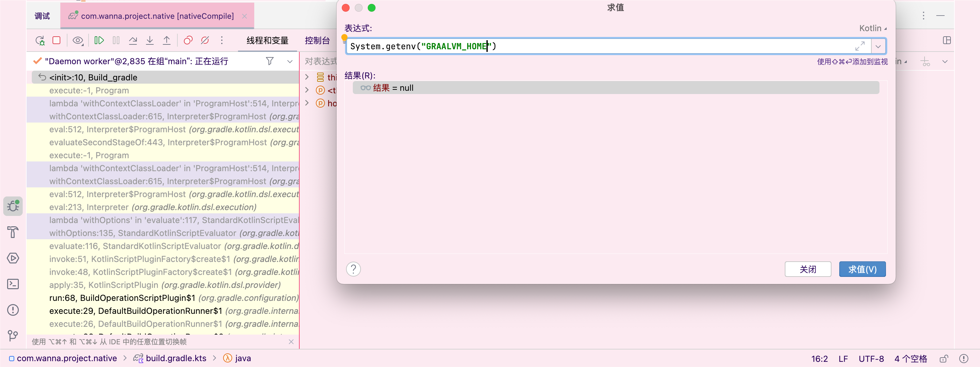Open thread selector dropdown chevron

tap(290, 61)
